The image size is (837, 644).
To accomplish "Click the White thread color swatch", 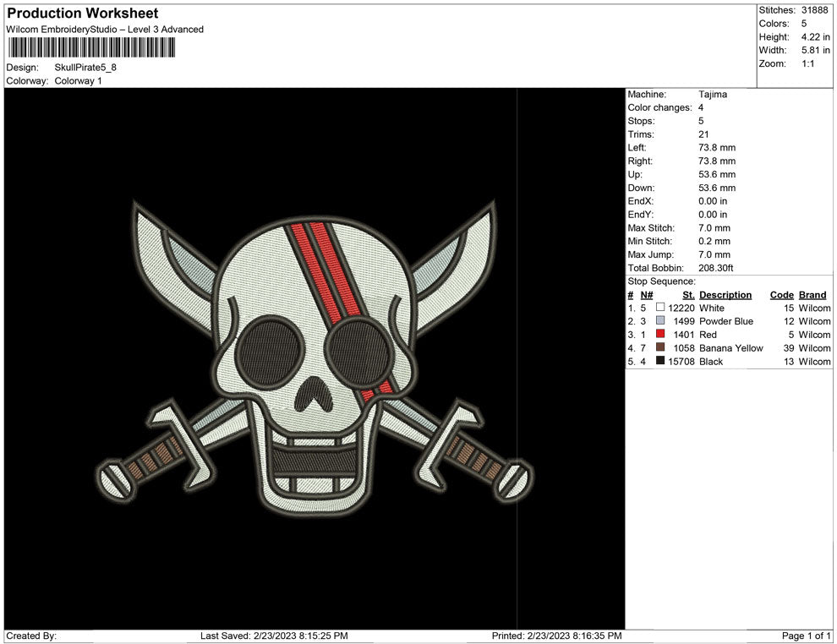I will click(x=660, y=308).
